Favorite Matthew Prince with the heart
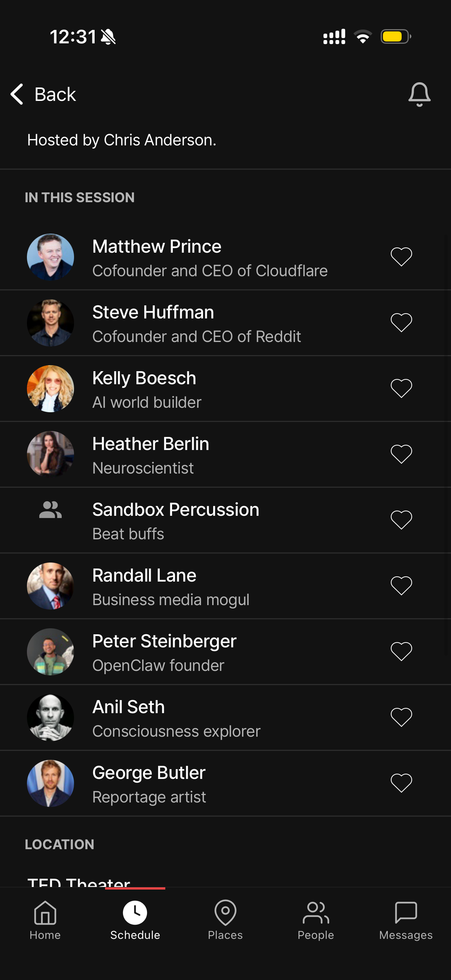This screenshot has height=980, width=451. click(x=401, y=257)
